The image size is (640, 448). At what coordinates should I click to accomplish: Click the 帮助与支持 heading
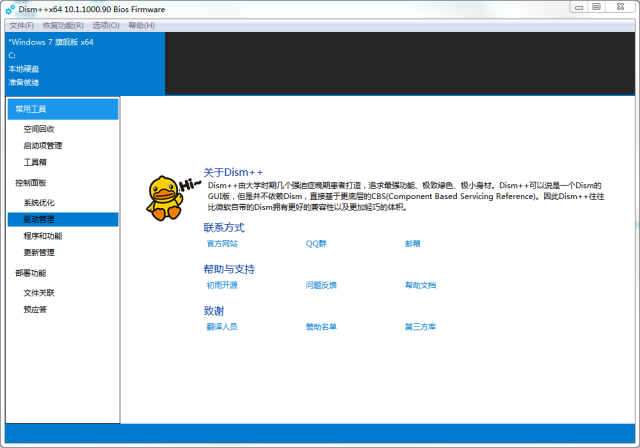pyautogui.click(x=229, y=269)
